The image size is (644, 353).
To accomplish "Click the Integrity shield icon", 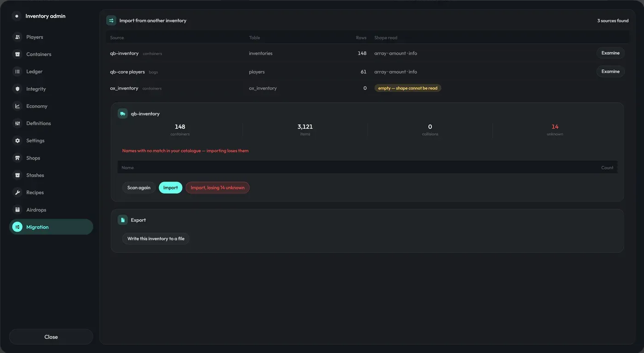I will click(x=17, y=89).
